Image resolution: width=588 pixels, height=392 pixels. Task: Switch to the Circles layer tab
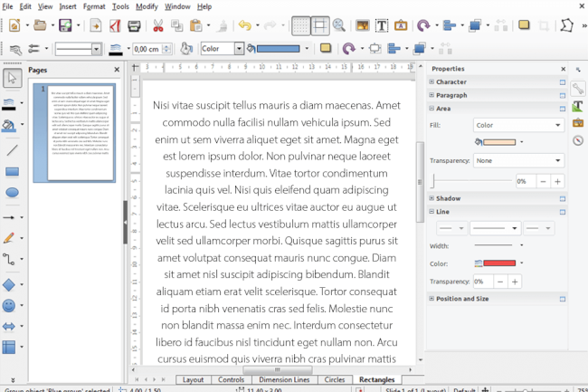[335, 379]
